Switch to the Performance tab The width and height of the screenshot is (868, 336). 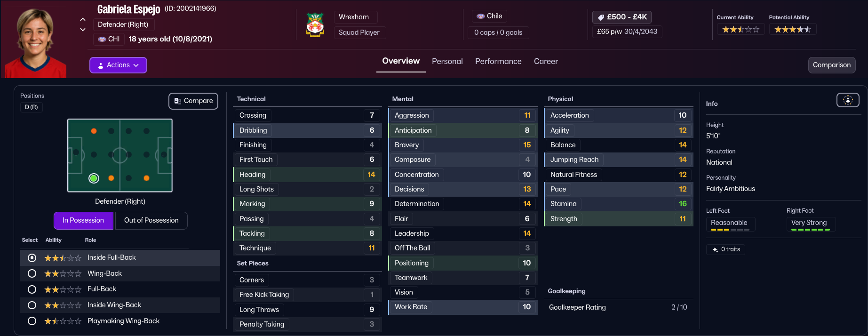pos(498,61)
